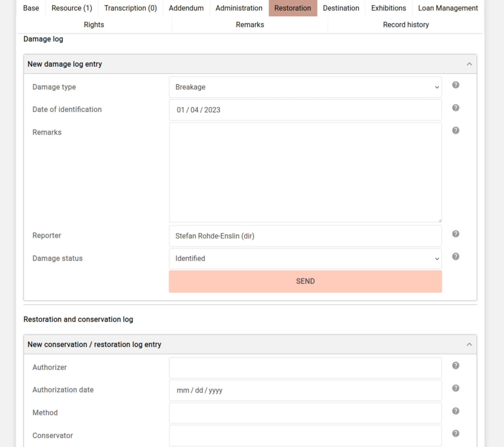Focus the Date of identification field
Image resolution: width=504 pixels, height=447 pixels.
pyautogui.click(x=305, y=110)
